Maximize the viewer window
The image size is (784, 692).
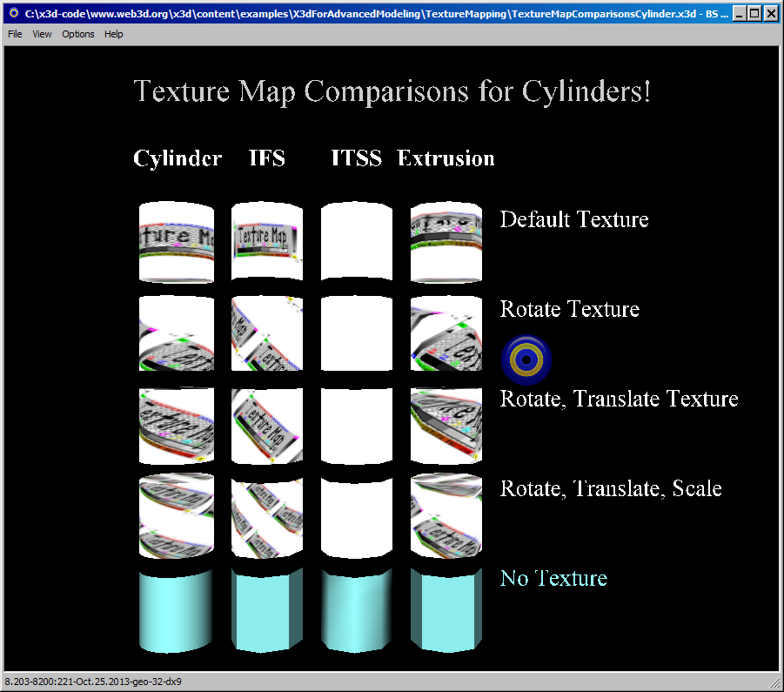[754, 14]
